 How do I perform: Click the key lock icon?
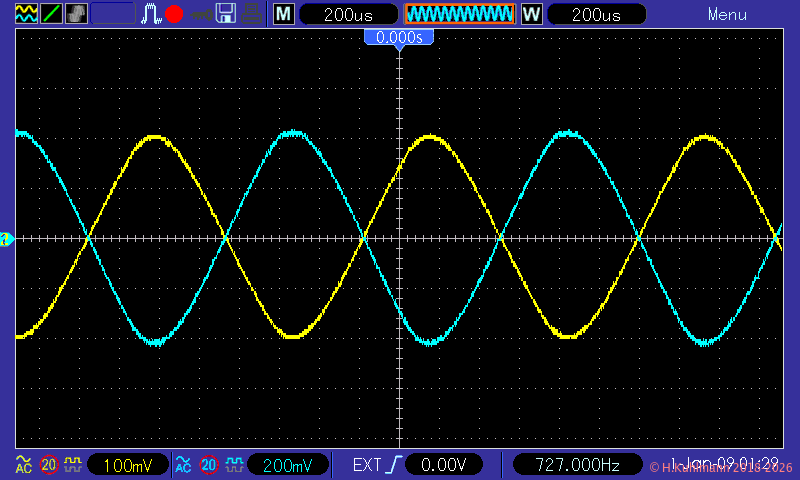[x=201, y=14]
